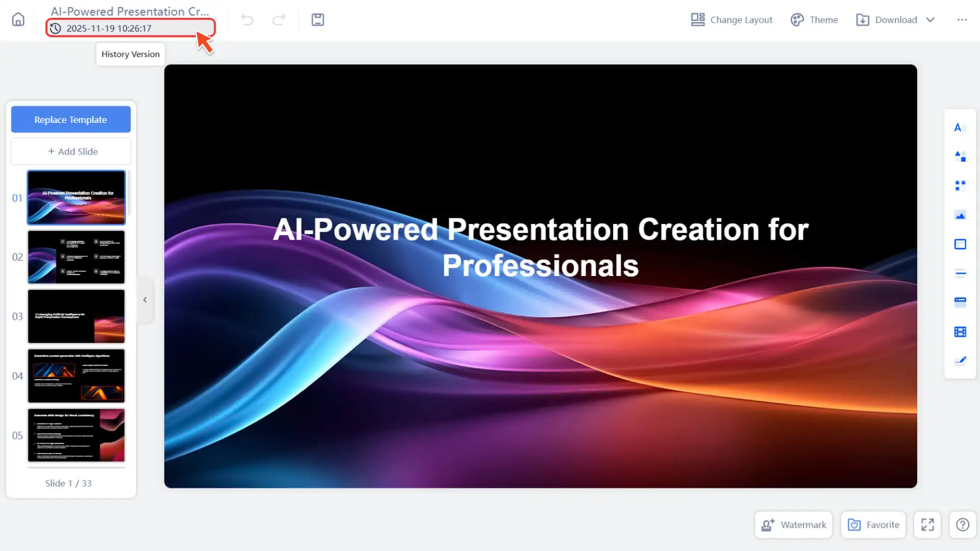Click the Favorite folder icon

coord(854,524)
